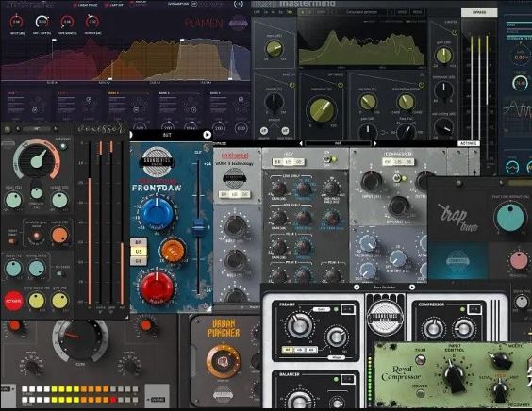Click the orange match knob on Bus Compressor
Screen dimensions: 532x411
[x=59, y=235]
